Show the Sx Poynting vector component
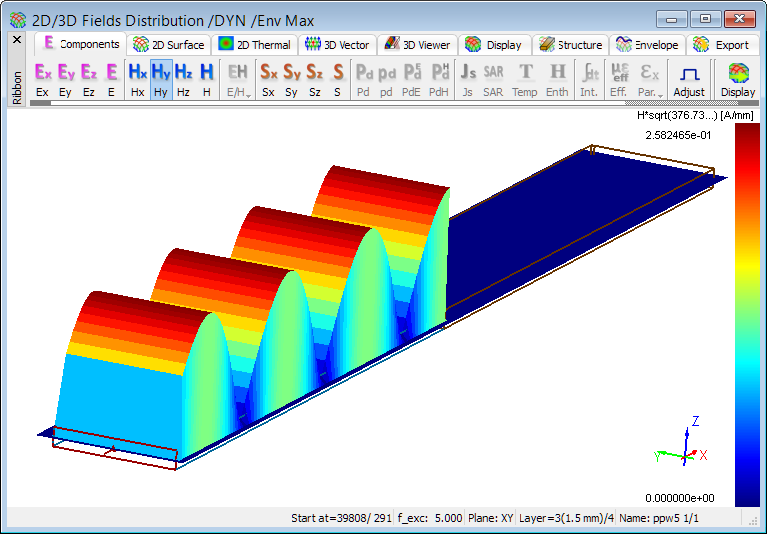767x534 pixels. coord(269,79)
